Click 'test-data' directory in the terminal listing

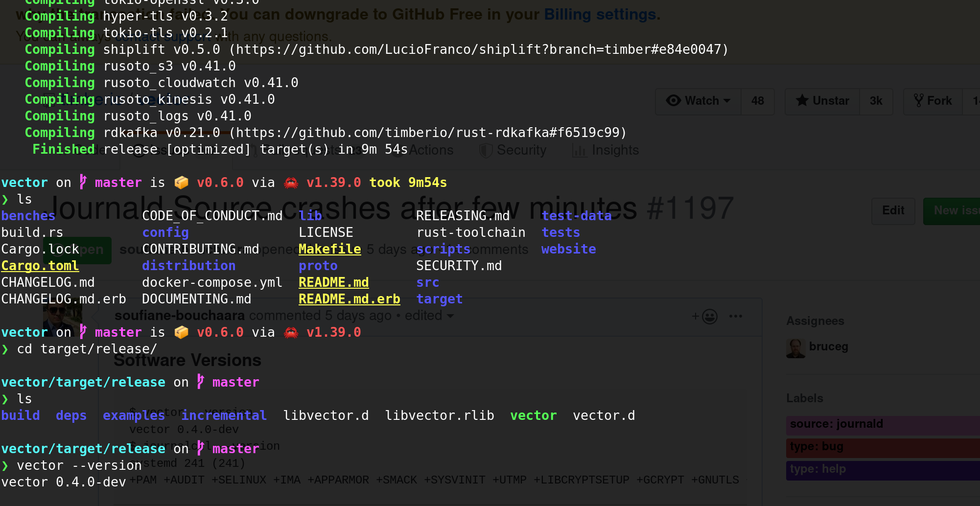pyautogui.click(x=577, y=216)
